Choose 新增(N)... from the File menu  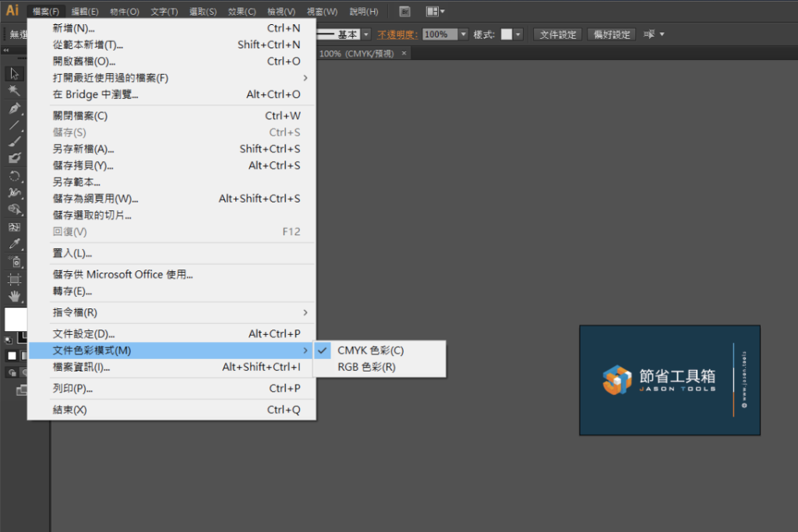point(172,28)
